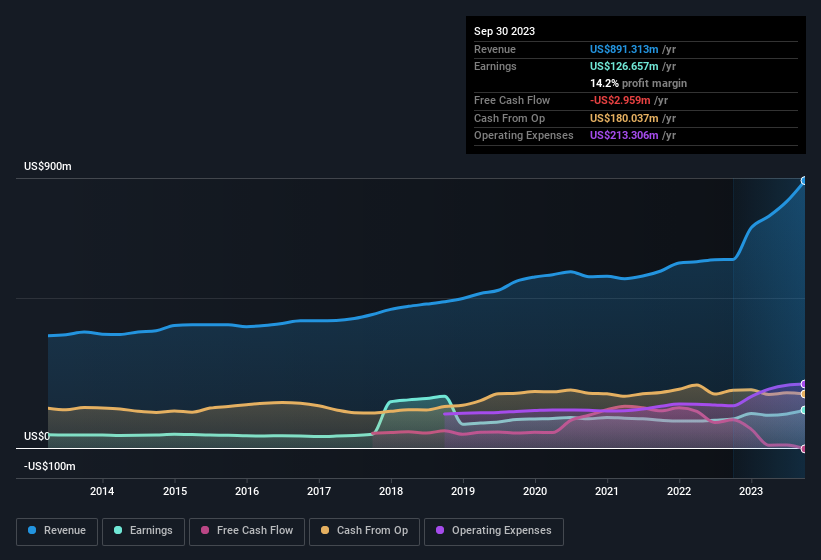Click the 2014 year label on axis
The width and height of the screenshot is (821, 560).
[102, 491]
